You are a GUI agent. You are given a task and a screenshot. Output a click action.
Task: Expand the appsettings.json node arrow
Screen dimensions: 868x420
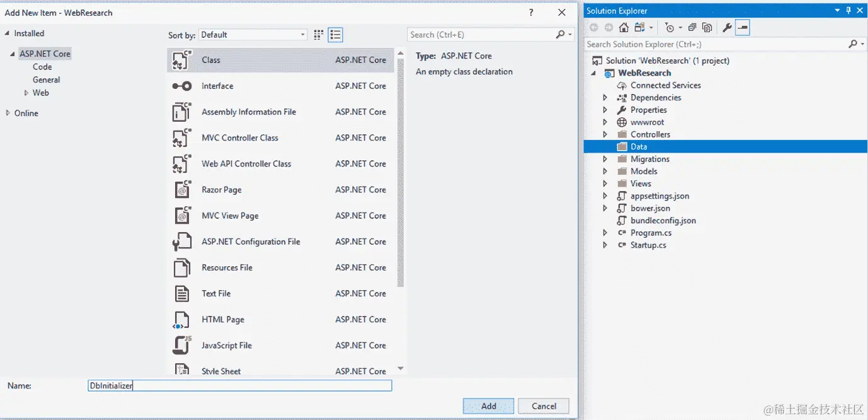tap(605, 196)
